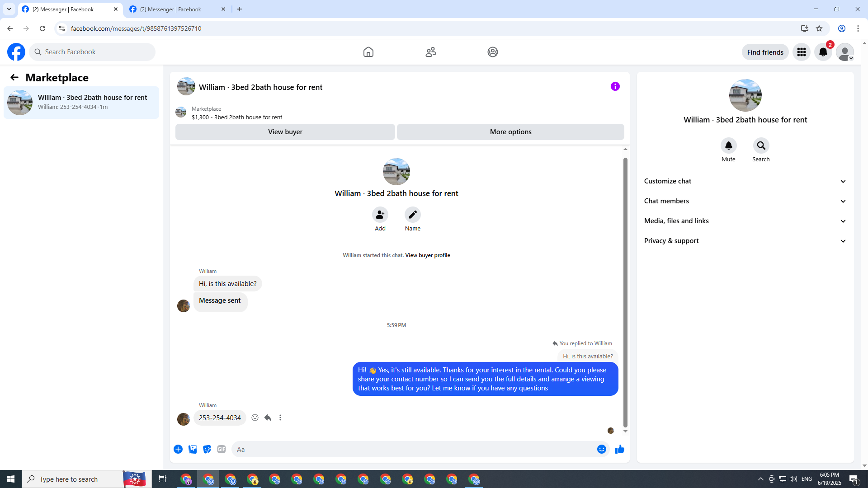Send a thumbs up like
The height and width of the screenshot is (488, 868).
click(x=620, y=449)
